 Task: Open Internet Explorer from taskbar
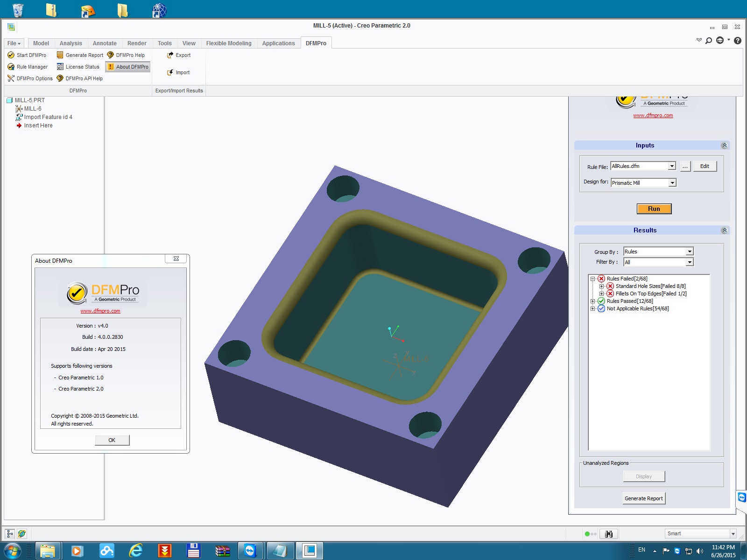(135, 551)
